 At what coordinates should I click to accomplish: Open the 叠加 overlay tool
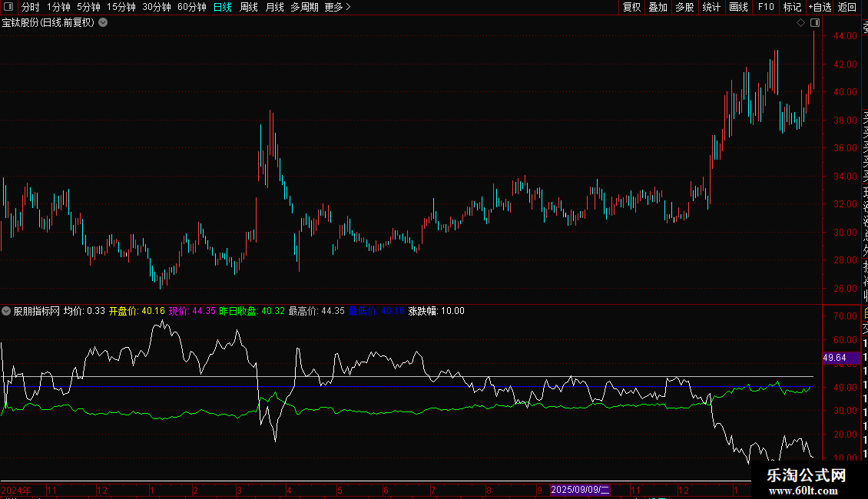[x=658, y=7]
